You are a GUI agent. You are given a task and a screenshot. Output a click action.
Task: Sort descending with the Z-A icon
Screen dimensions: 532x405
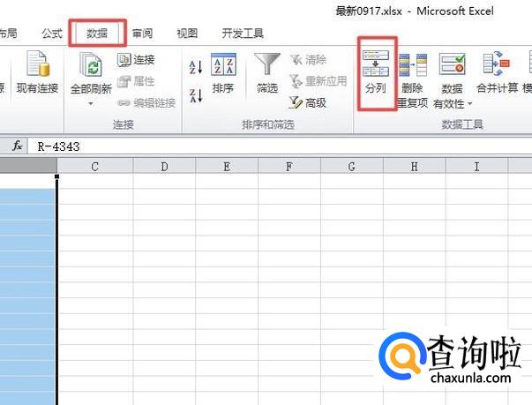[x=196, y=95]
